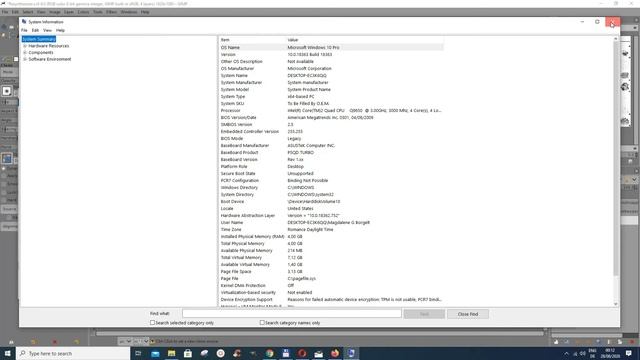Screen dimensions: 640x360
Task: Select the 'Secure Boot State' row
Action: coord(331,173)
